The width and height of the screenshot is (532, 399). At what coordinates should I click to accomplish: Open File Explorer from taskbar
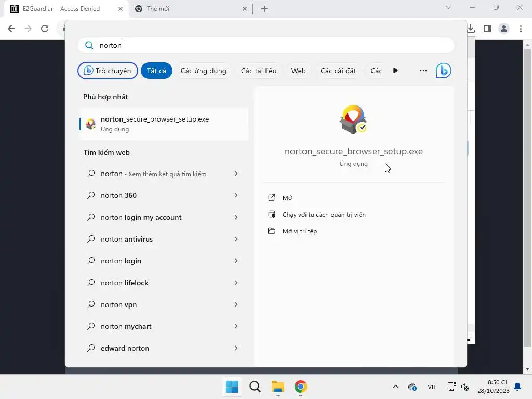278,387
